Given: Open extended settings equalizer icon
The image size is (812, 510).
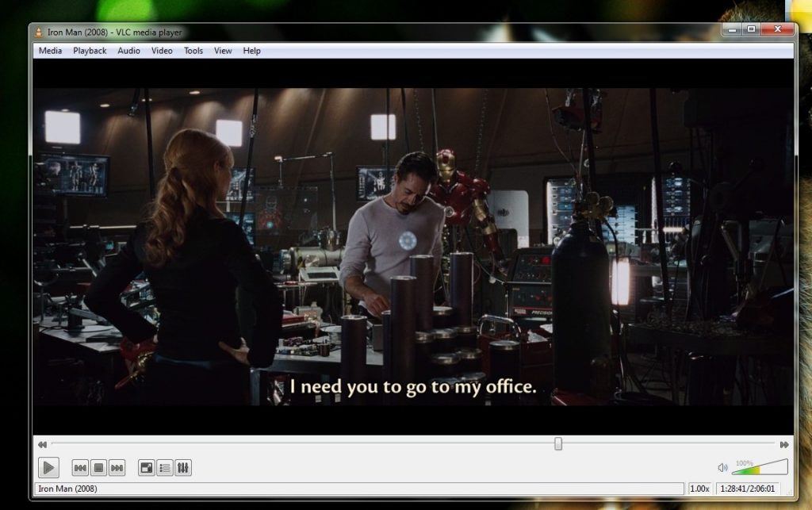Looking at the screenshot, I should [x=183, y=468].
